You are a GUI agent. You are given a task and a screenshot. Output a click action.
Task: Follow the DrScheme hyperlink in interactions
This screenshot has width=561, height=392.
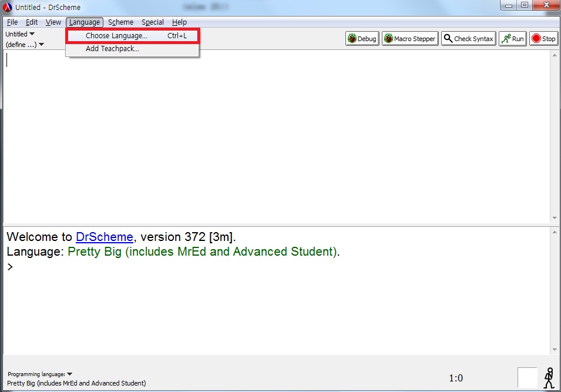point(104,237)
